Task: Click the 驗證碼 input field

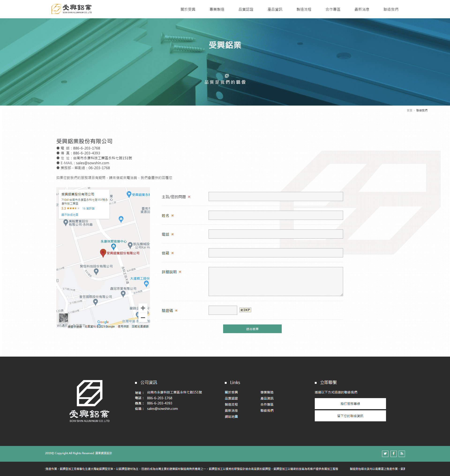Action: [x=223, y=310]
